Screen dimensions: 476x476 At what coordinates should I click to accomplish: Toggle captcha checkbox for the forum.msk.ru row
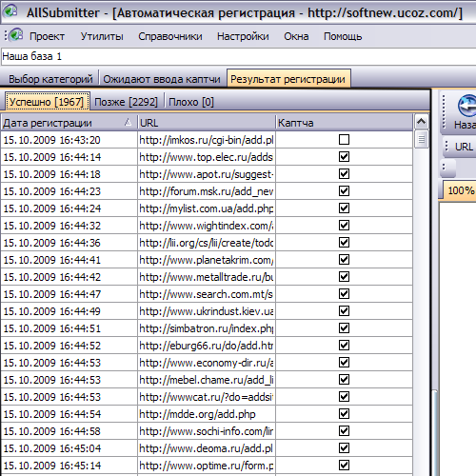[344, 191]
